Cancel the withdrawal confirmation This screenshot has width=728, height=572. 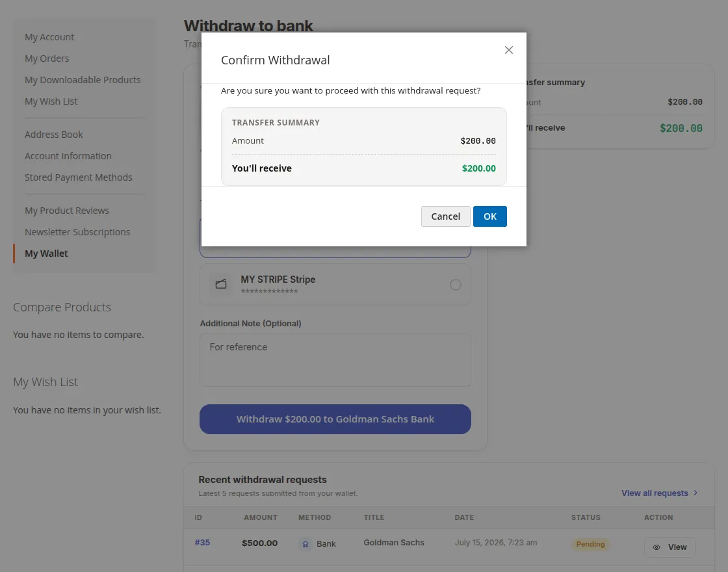click(x=445, y=216)
